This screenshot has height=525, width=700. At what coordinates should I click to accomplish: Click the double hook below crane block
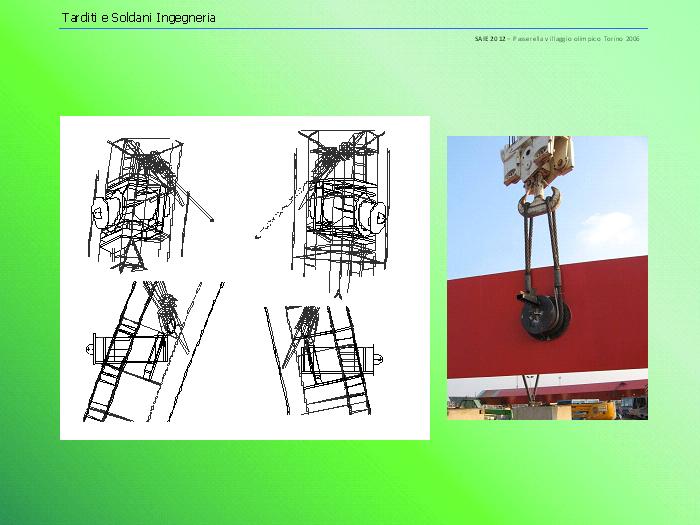coord(540,203)
